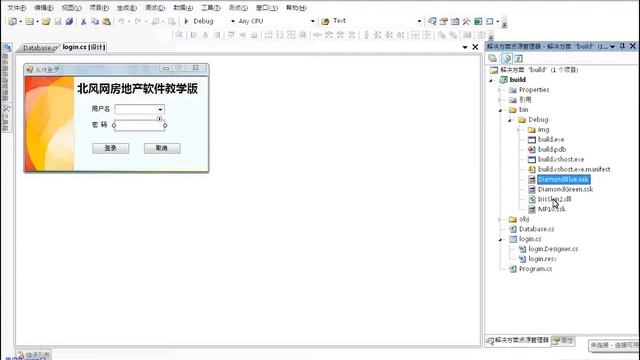Select the 登录 button on the form
This screenshot has height=360, width=640.
111,148
